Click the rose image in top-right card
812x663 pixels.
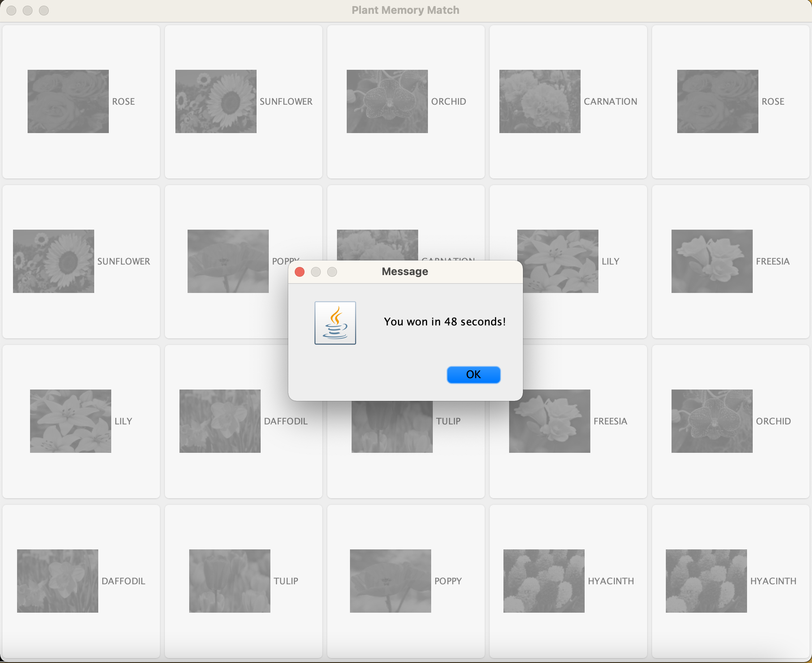coord(717,101)
